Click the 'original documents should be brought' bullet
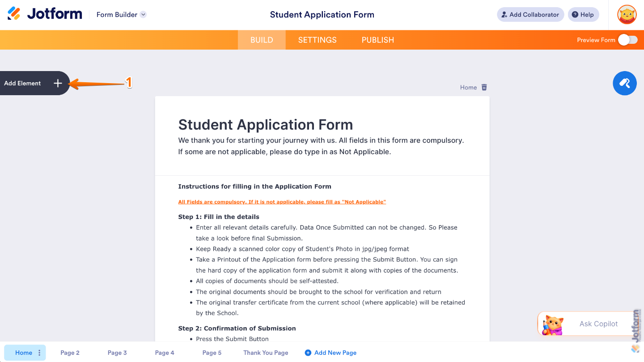 point(319,292)
